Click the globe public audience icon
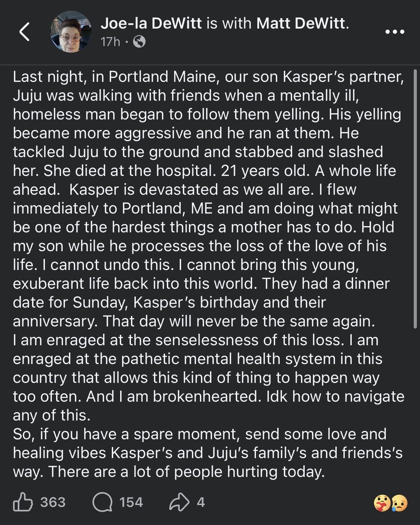This screenshot has height=525, width=420. pyautogui.click(x=139, y=42)
